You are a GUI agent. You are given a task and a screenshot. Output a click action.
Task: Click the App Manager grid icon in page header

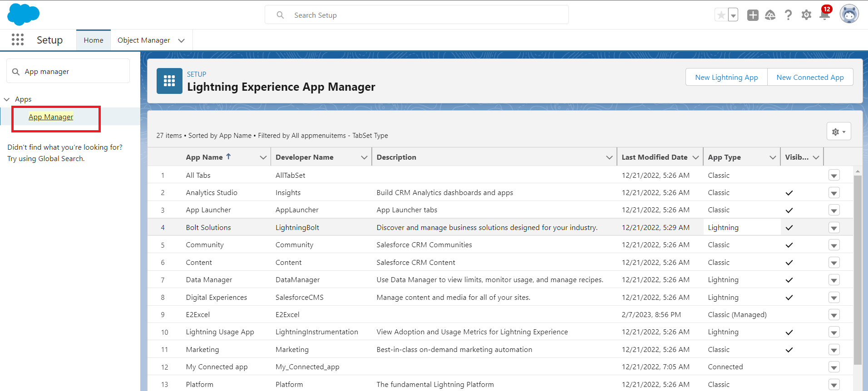(x=169, y=81)
